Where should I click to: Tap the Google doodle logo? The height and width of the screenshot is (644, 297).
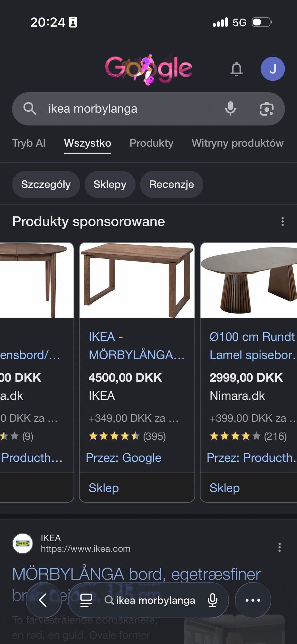pos(149,69)
